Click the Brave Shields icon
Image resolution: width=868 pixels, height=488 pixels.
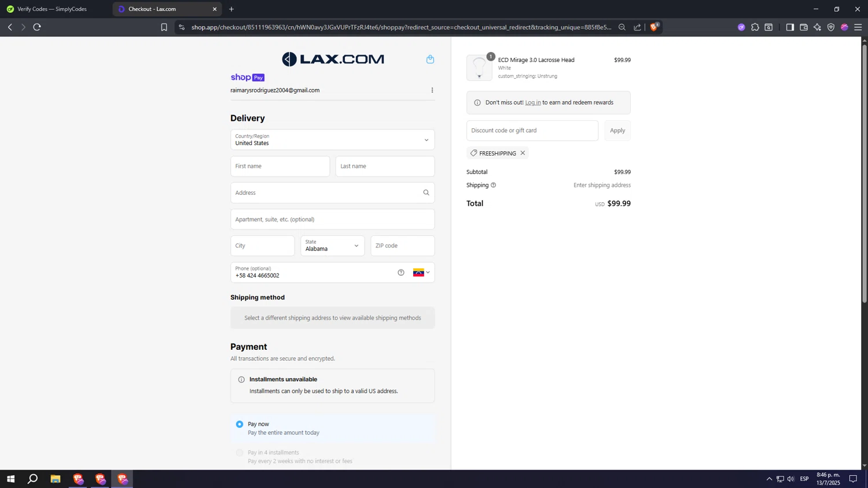point(654,27)
